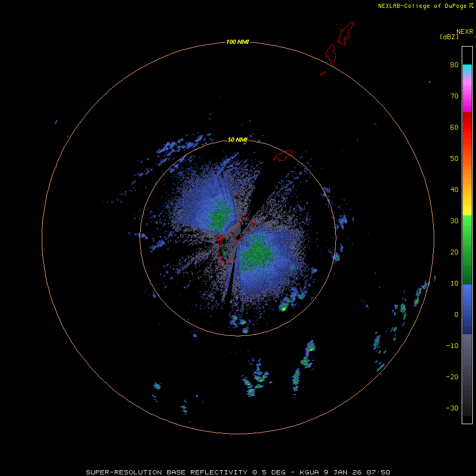Click the 100 NMI range ring label

pyautogui.click(x=237, y=42)
